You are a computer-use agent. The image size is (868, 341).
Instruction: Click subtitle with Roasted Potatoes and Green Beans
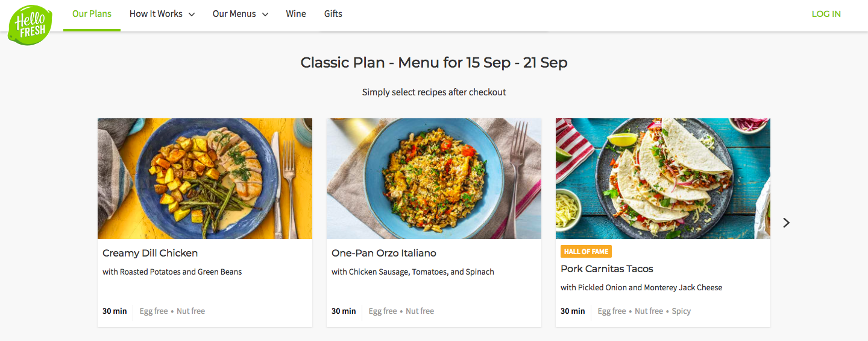coord(172,272)
